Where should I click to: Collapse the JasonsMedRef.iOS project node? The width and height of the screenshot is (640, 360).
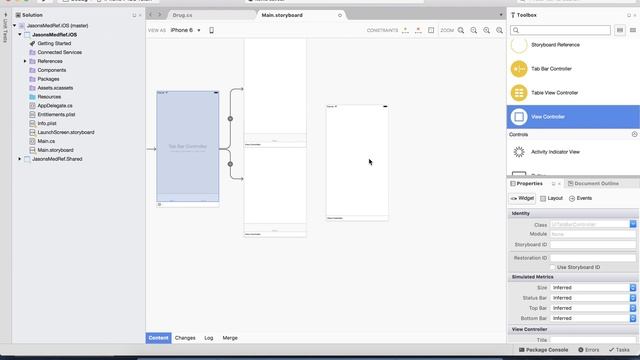20,35
